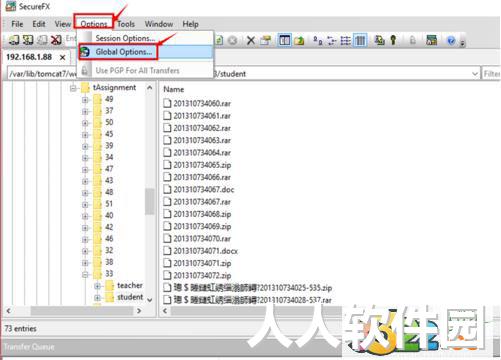Click into the Filter input field

492,74
